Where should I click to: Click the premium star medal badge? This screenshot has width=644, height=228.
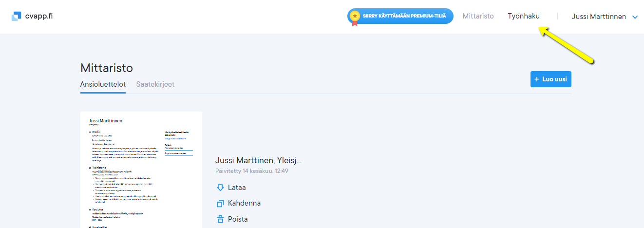pyautogui.click(x=355, y=17)
